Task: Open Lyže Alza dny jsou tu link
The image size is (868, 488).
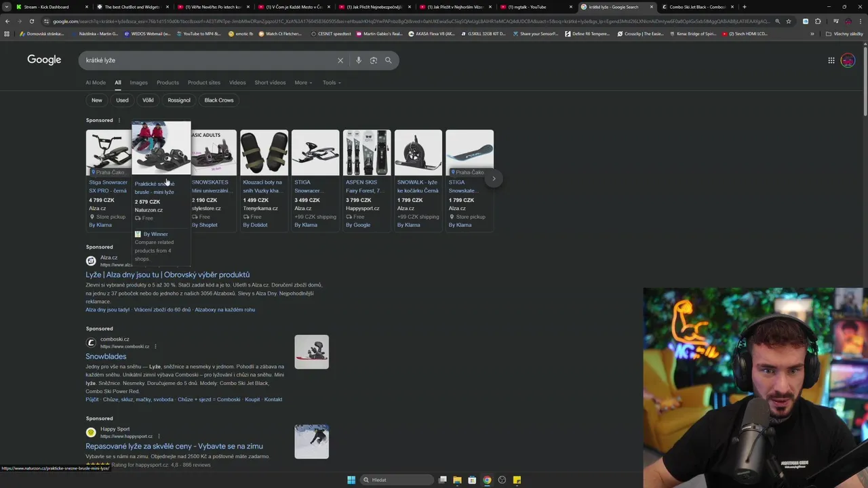Action: point(167,274)
